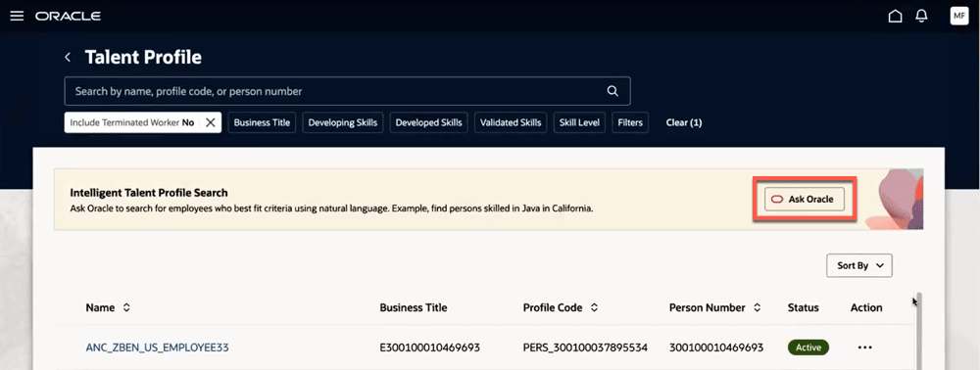Open Skill Level filter

(x=579, y=123)
